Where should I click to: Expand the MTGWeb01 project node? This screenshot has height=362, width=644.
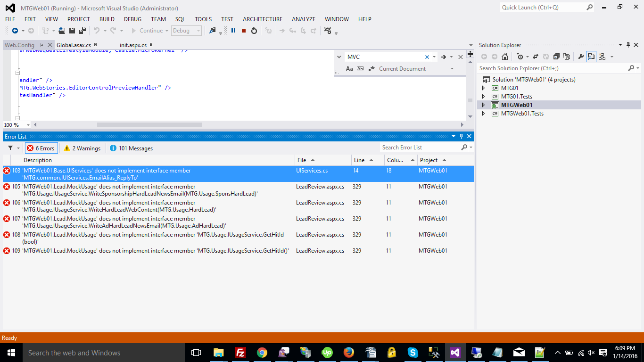[x=483, y=105]
